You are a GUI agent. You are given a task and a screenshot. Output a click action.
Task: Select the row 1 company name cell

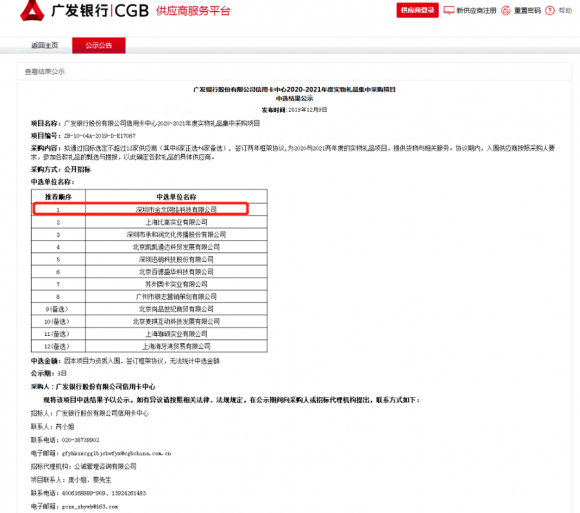pyautogui.click(x=176, y=210)
